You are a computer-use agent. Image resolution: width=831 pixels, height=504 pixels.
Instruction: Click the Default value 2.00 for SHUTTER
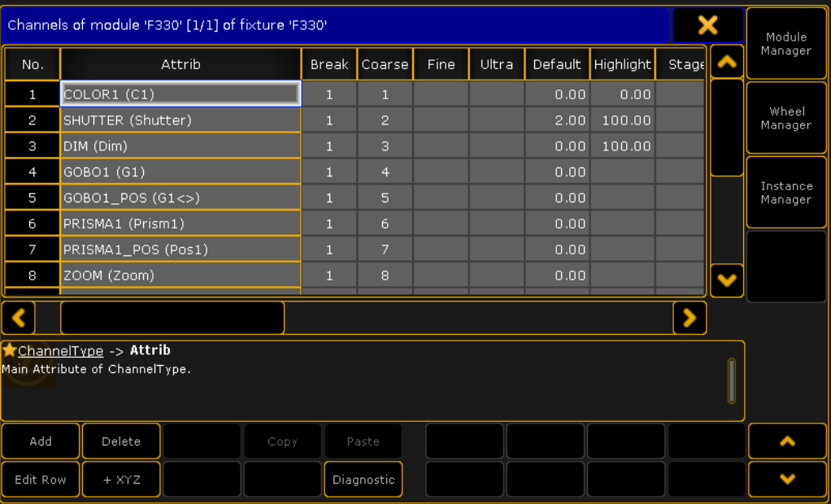[x=557, y=120]
